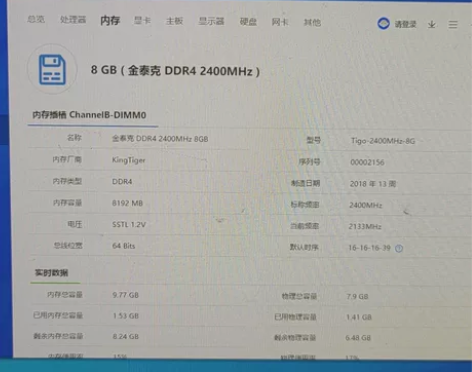Screen dimensions: 472x372
Task: Click the 实时数据 section heading
Action: tap(52, 273)
